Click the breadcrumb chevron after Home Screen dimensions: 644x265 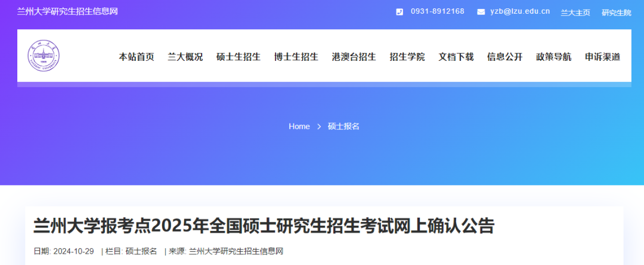[319, 127]
